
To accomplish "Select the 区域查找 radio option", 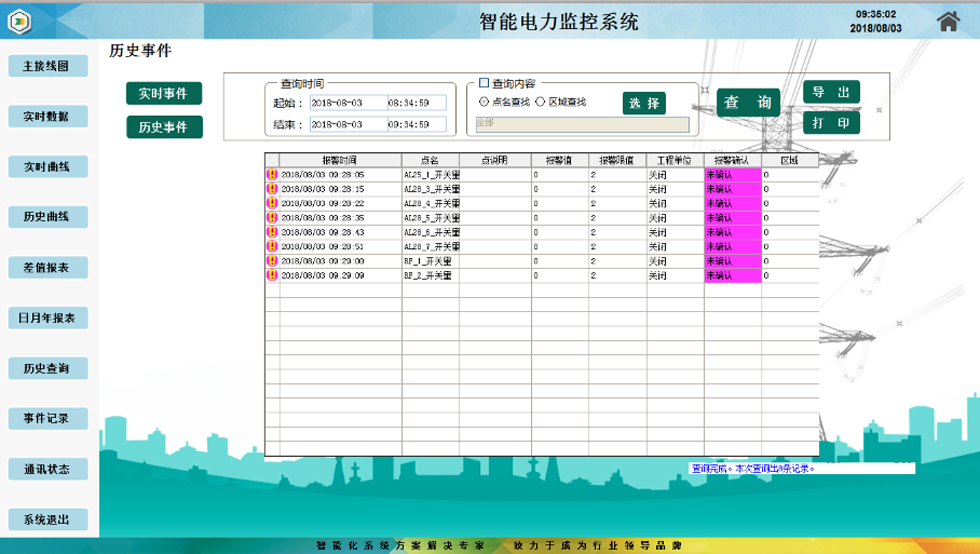I will click(541, 101).
